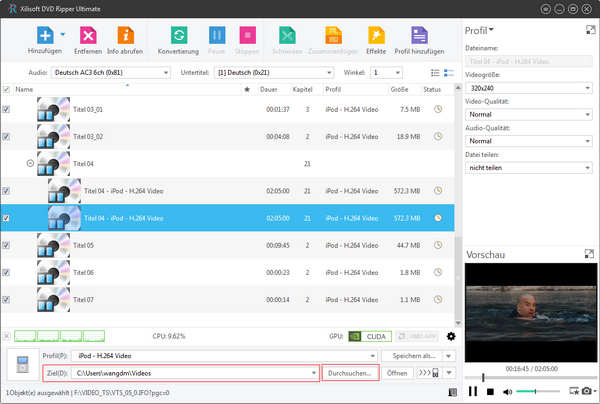Open arrow next to Speichern als
The image size is (600, 404).
(x=449, y=356)
